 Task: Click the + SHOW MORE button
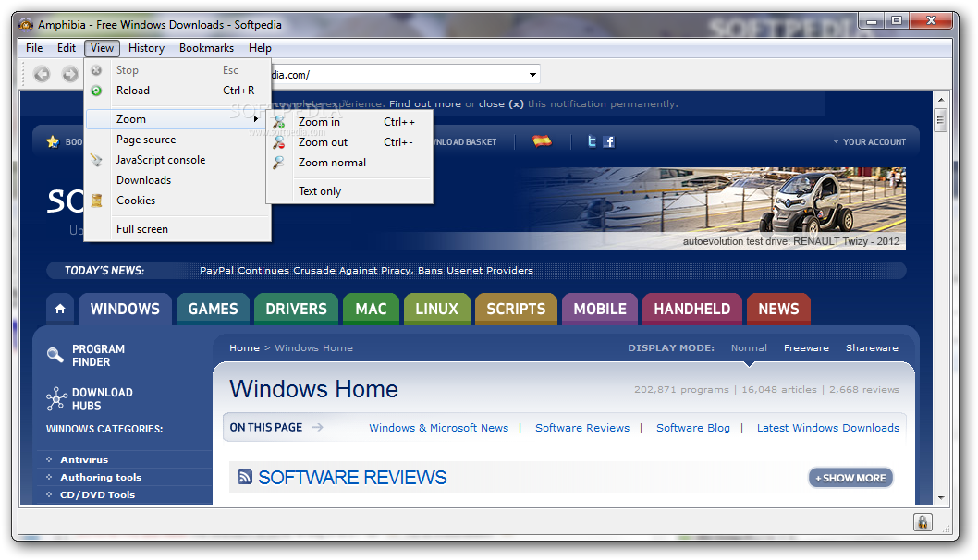[850, 478]
